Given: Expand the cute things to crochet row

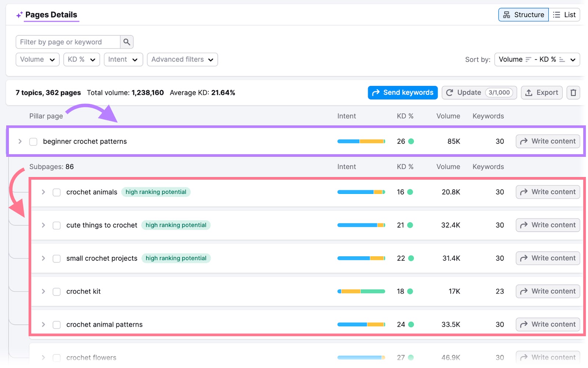Looking at the screenshot, I should click(43, 225).
